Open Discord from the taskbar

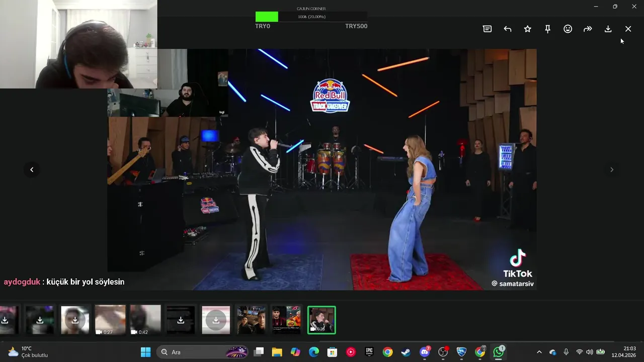425,352
